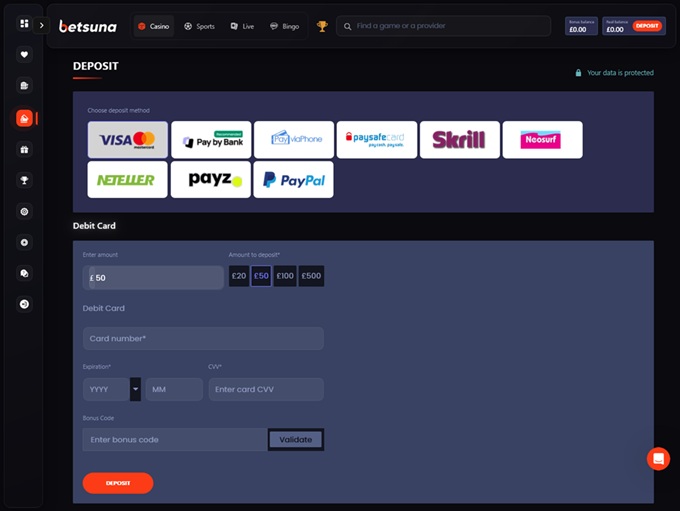Click the target-ring sidebar icon
The height and width of the screenshot is (511, 680).
[x=24, y=212]
